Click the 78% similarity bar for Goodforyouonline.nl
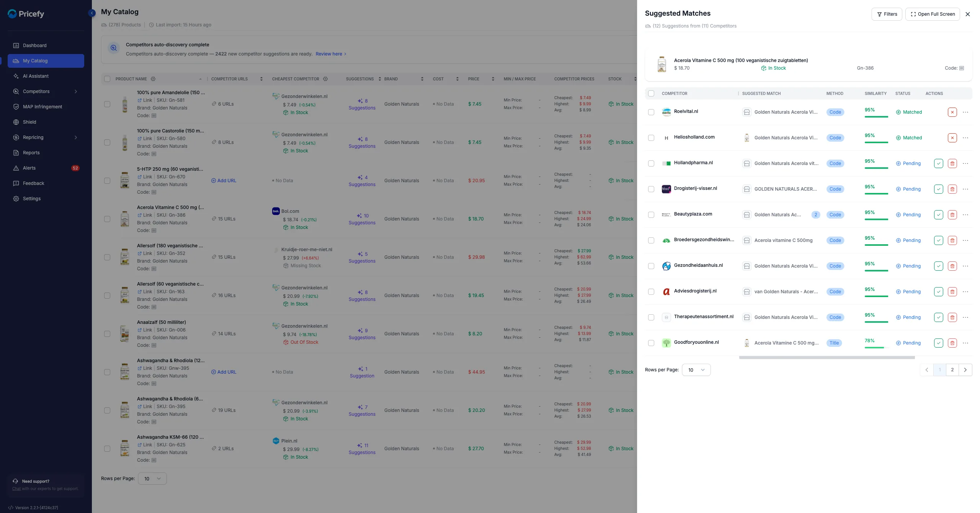The image size is (980, 513). tap(876, 347)
